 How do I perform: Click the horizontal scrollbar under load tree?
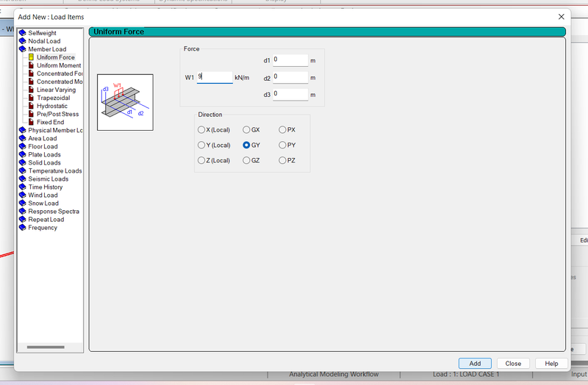click(x=46, y=347)
